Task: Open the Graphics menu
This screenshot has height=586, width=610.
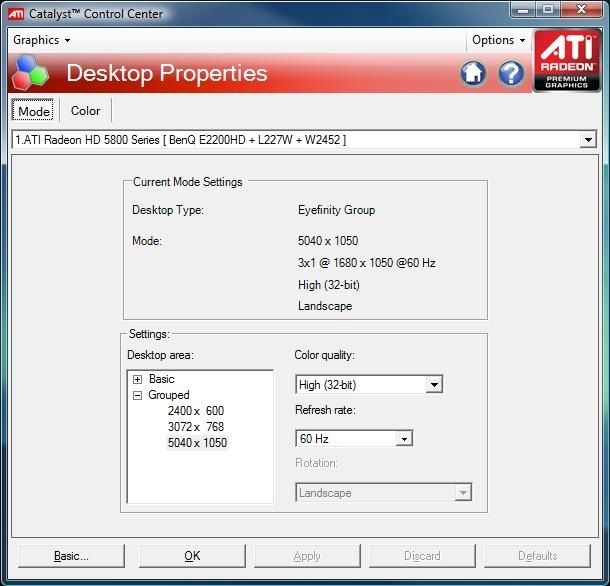Action: pos(42,40)
